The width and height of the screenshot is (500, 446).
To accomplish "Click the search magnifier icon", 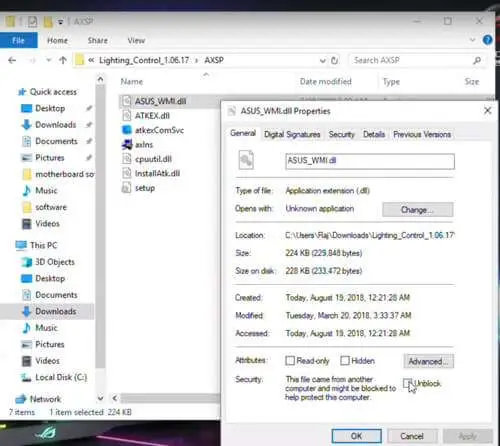I will (x=477, y=60).
